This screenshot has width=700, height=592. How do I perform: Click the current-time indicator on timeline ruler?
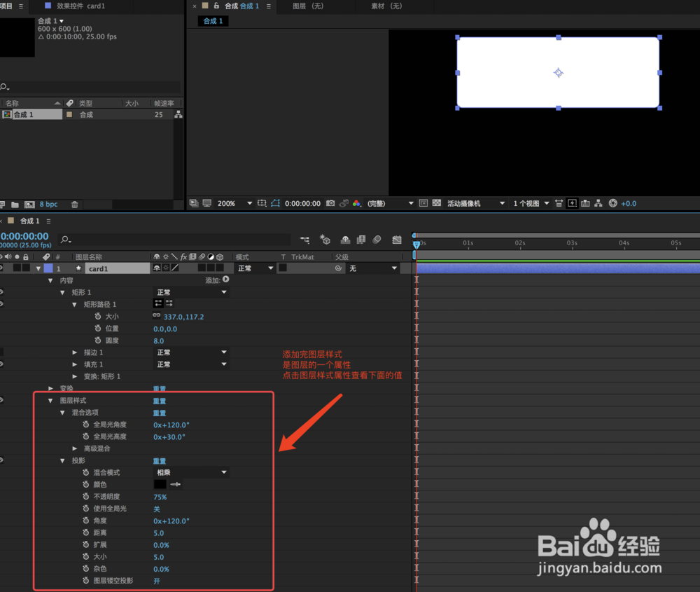pos(416,245)
